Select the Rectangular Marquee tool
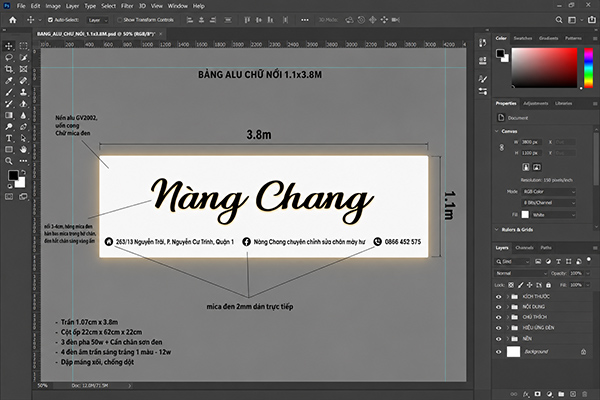Image resolution: width=600 pixels, height=400 pixels. [23, 46]
